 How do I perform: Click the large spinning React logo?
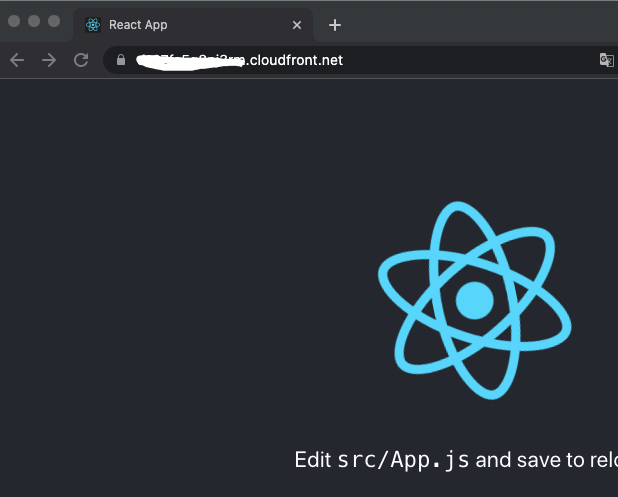[x=475, y=300]
